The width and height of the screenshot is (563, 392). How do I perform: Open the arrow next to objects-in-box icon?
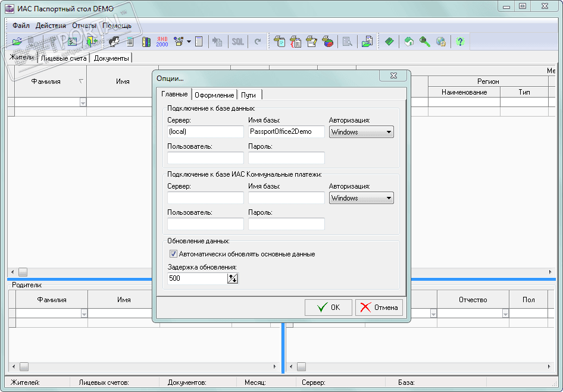(x=189, y=42)
